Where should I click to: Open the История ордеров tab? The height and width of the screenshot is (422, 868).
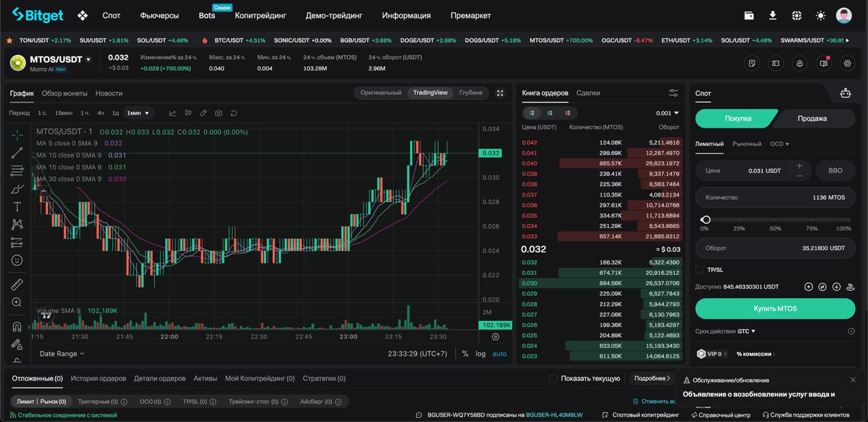[x=98, y=378]
